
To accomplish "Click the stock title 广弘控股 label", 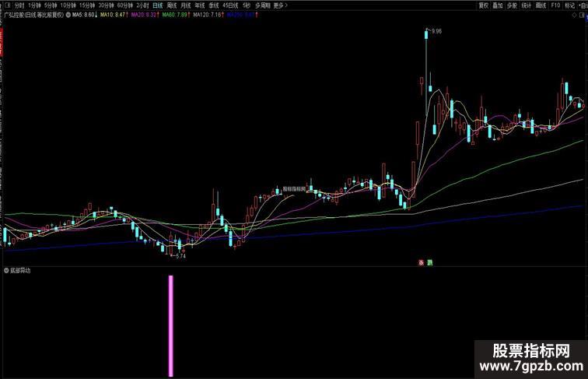I will pyautogui.click(x=33, y=15).
